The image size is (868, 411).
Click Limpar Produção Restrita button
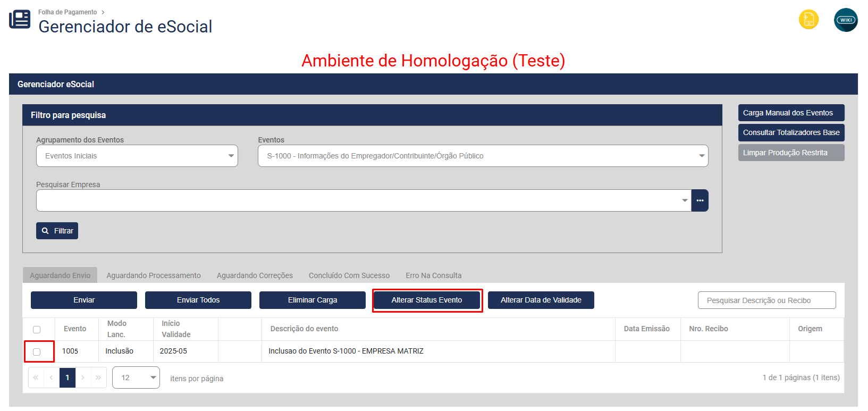[x=791, y=153]
